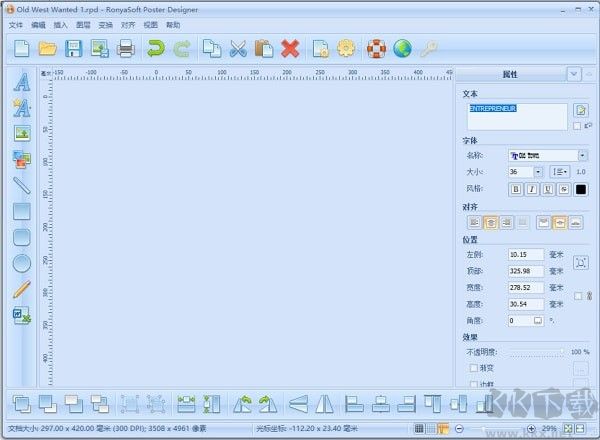The height and width of the screenshot is (440, 600).
Task: Open line spacing dropdown
Action: 560,172
